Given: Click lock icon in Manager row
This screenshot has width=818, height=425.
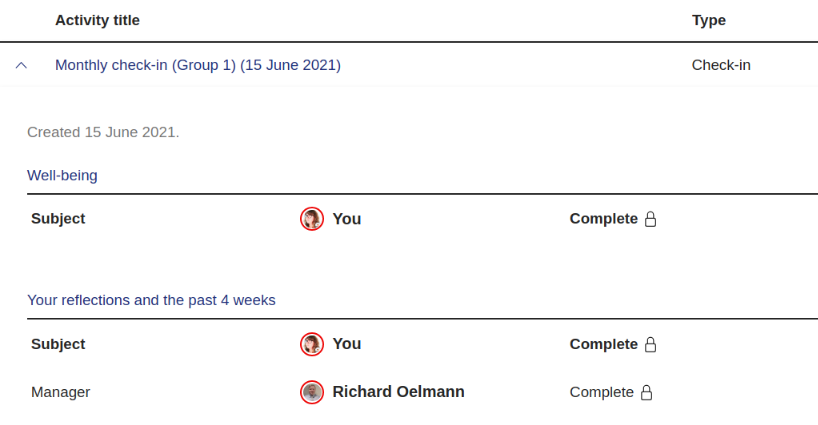Looking at the screenshot, I should point(646,392).
